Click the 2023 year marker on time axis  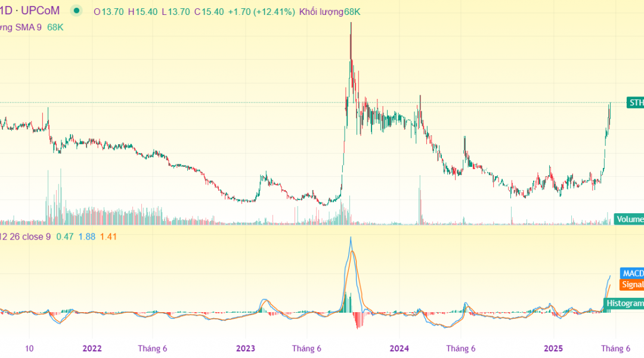(x=246, y=348)
